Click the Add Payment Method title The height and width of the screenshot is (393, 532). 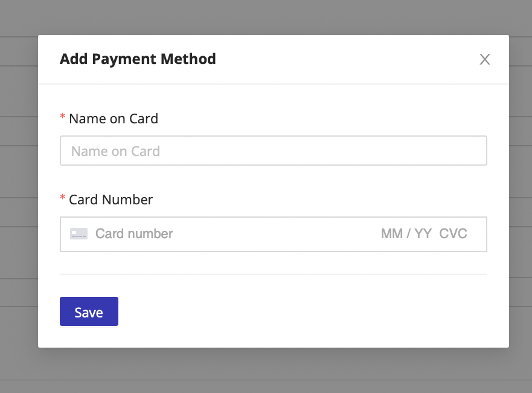(x=138, y=59)
